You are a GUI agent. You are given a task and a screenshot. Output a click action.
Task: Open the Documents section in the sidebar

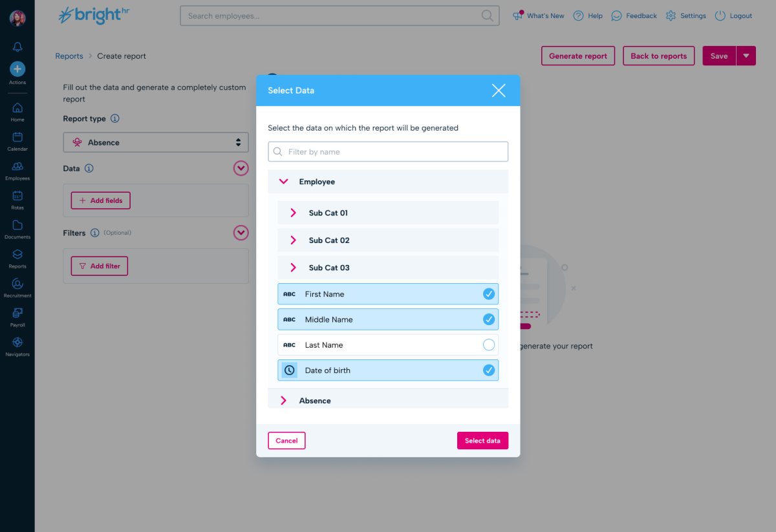tap(17, 228)
